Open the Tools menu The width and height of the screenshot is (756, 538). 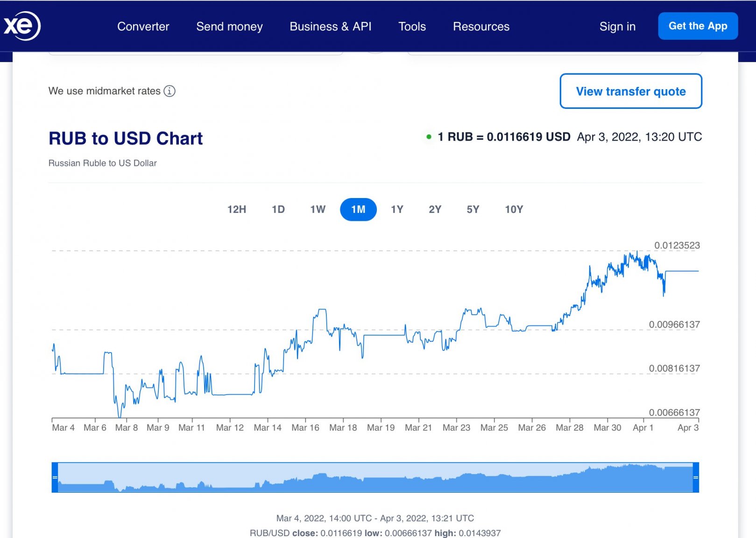412,27
